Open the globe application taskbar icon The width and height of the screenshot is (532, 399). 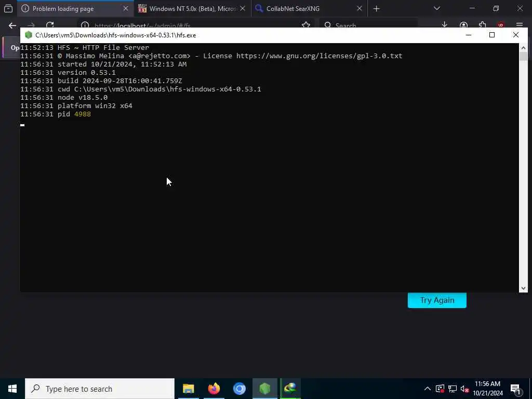pyautogui.click(x=290, y=389)
